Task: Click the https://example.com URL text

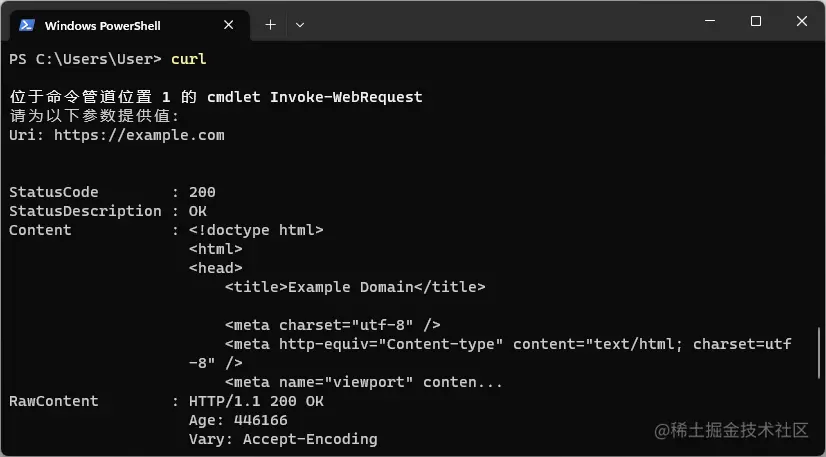Action: (139, 135)
